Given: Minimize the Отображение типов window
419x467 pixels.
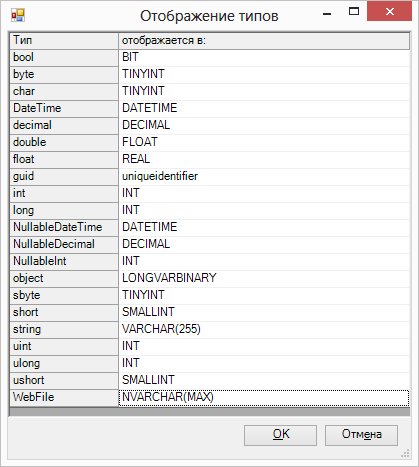Looking at the screenshot, I should (x=327, y=12).
